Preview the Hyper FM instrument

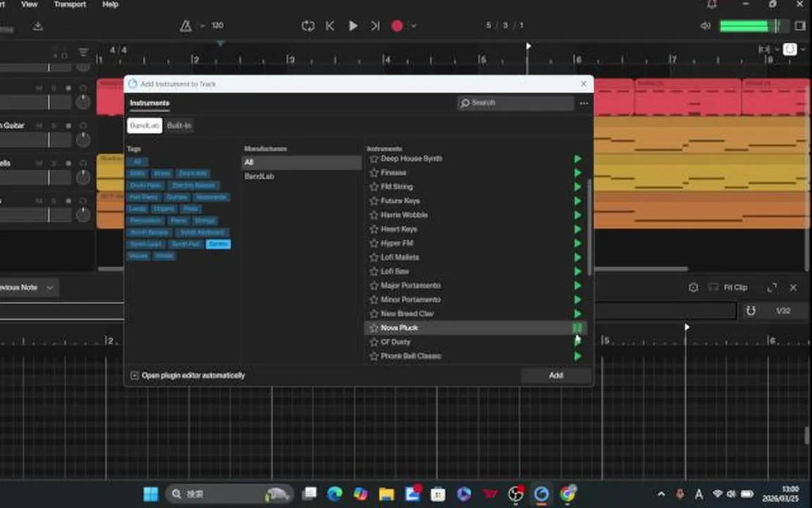[578, 243]
